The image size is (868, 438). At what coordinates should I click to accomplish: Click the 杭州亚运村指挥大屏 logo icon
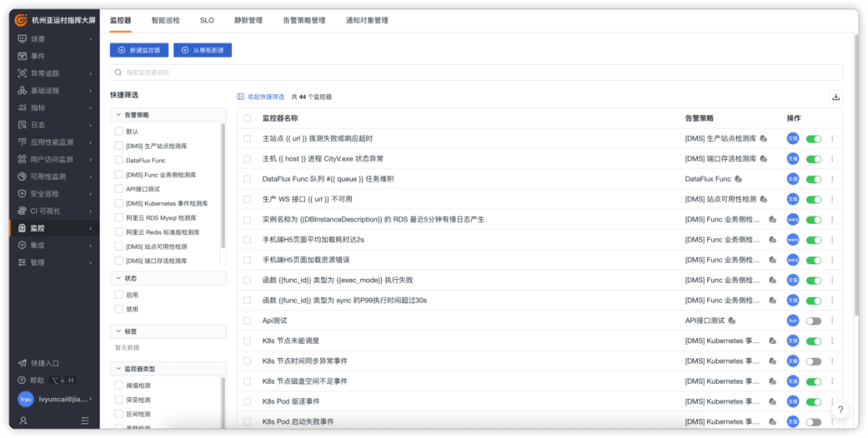[x=21, y=20]
